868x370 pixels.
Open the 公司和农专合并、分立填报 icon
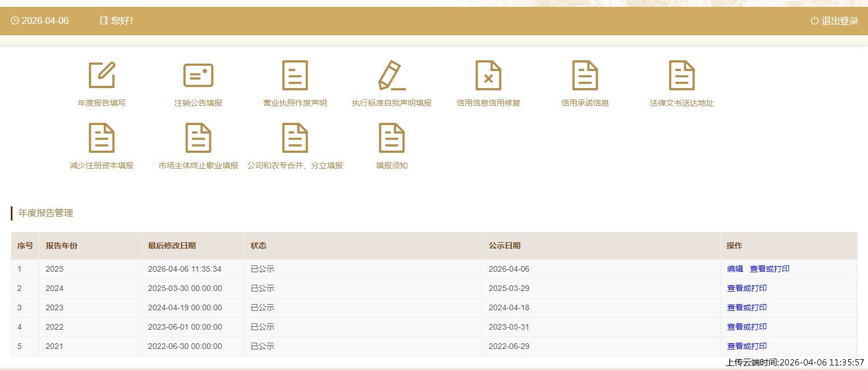295,138
